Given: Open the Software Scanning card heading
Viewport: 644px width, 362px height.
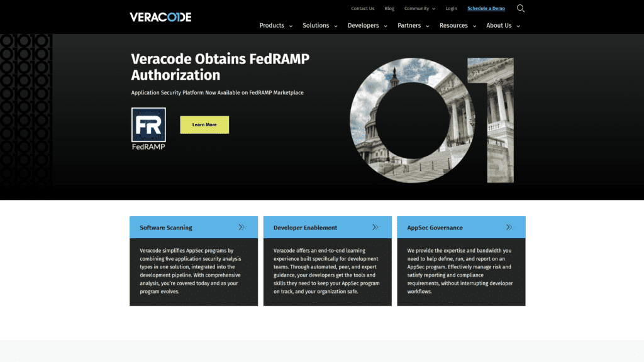Looking at the screenshot, I should tap(166, 228).
